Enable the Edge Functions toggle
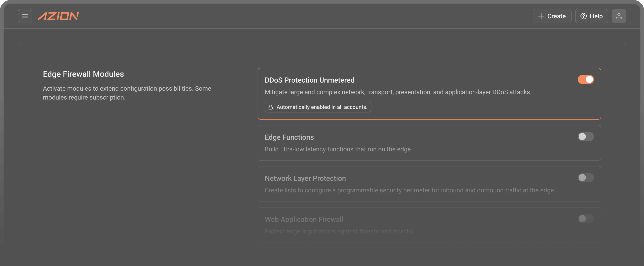644x266 pixels. 585,137
